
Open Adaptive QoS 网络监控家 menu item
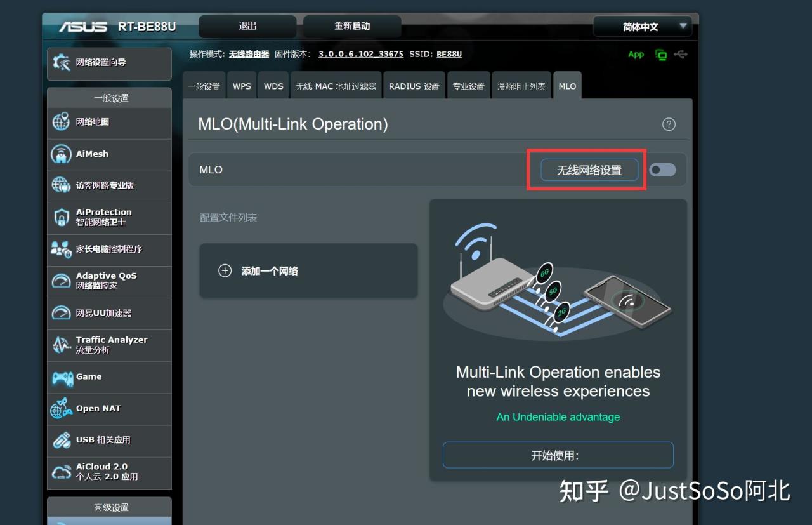click(109, 281)
